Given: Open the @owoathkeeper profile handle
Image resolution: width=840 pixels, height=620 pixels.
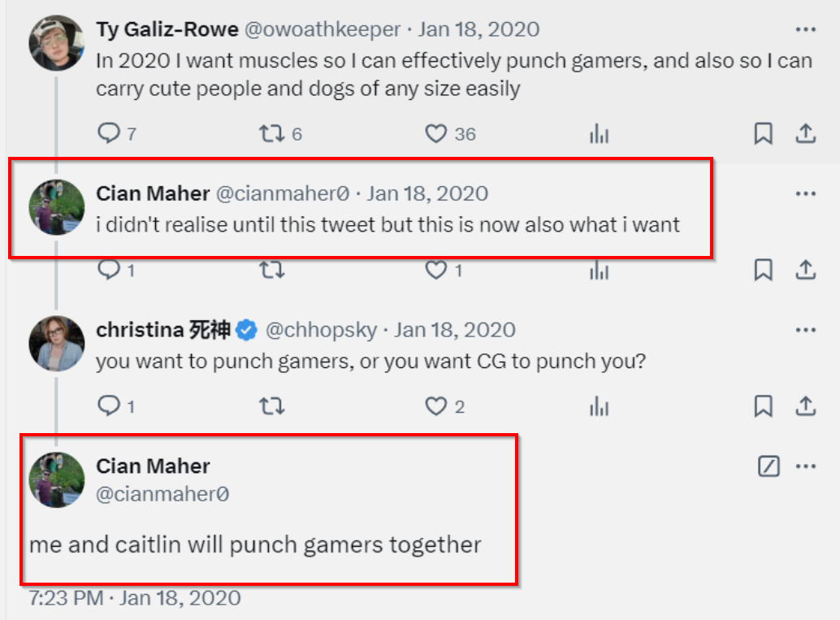Looking at the screenshot, I should click(323, 30).
